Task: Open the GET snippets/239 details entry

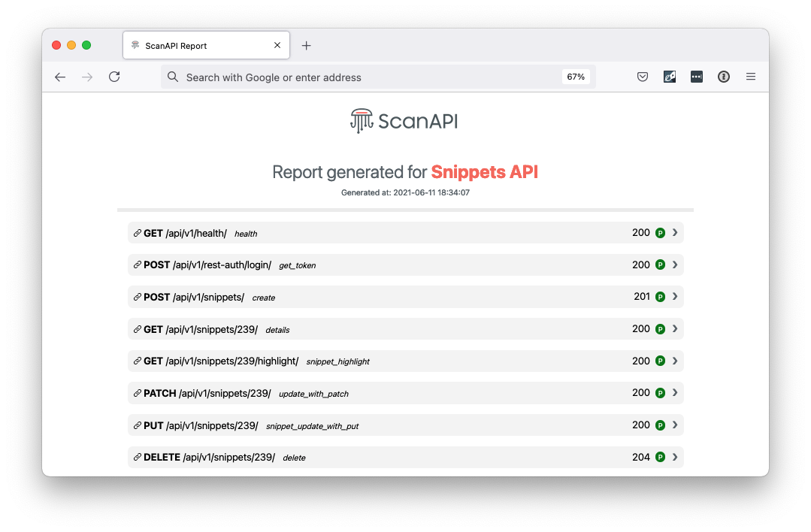Action: pos(406,329)
